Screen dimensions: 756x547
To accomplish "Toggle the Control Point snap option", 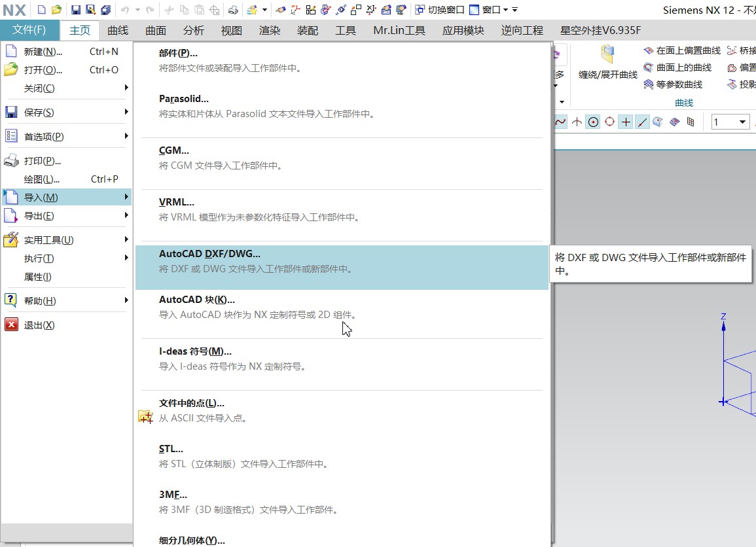I will [560, 122].
